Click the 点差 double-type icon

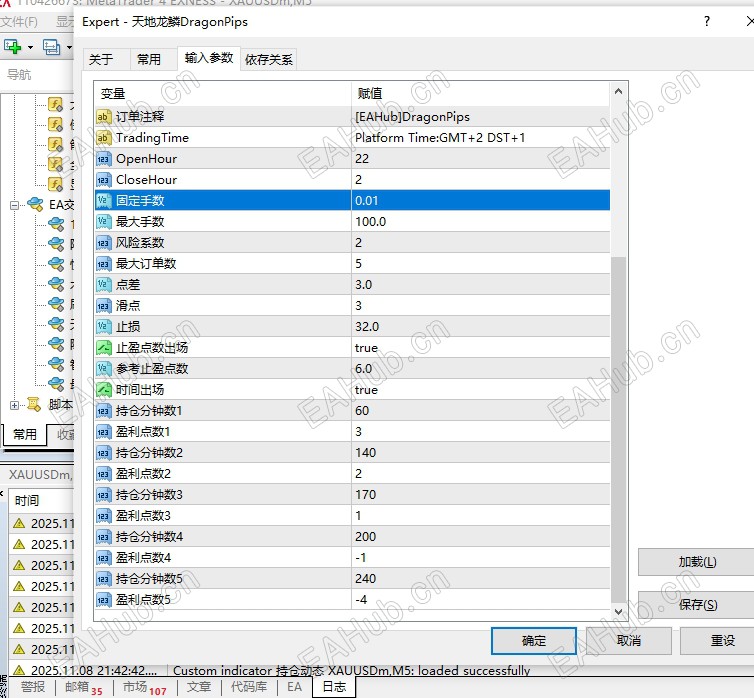[103, 285]
